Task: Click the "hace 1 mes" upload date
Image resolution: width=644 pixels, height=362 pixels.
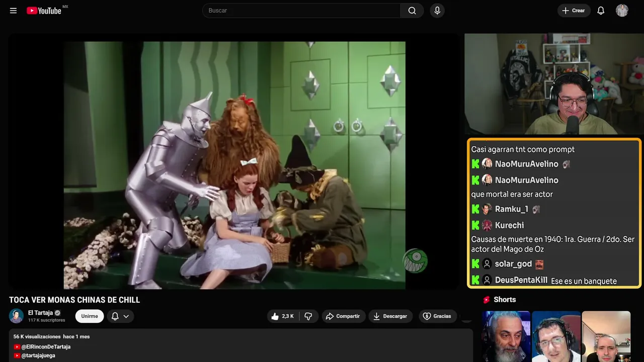Action: [76, 336]
